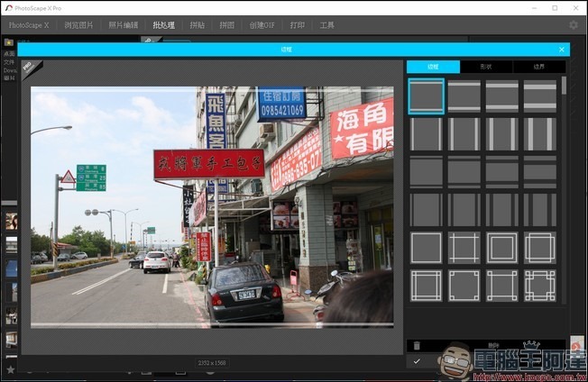588x382 pixels.
Task: Select the 文件 folder in sidebar
Action: pos(9,62)
